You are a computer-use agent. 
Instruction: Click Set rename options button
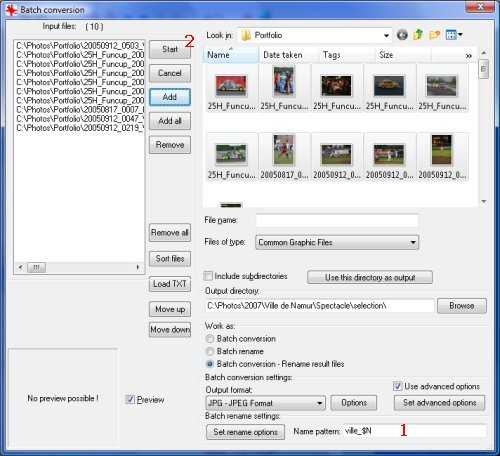tap(245, 432)
